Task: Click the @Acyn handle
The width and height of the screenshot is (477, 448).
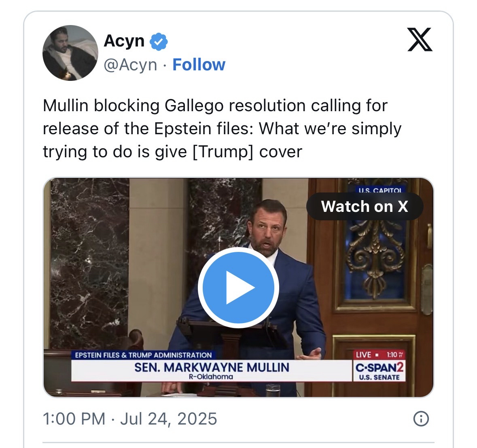Action: 130,65
